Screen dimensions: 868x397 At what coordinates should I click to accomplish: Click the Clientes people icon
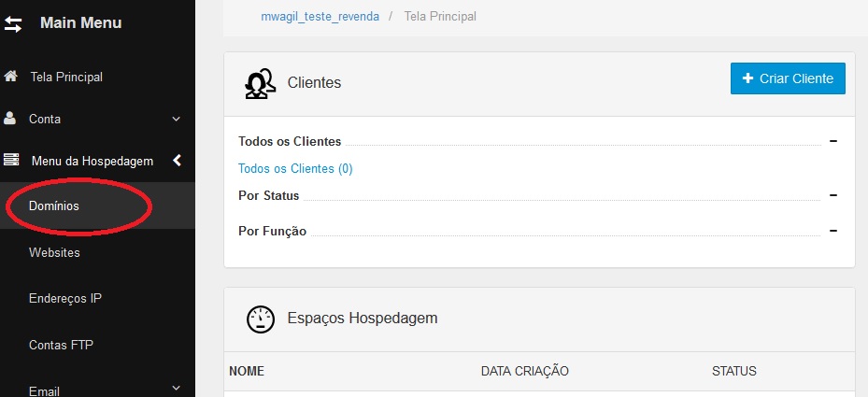pyautogui.click(x=260, y=84)
